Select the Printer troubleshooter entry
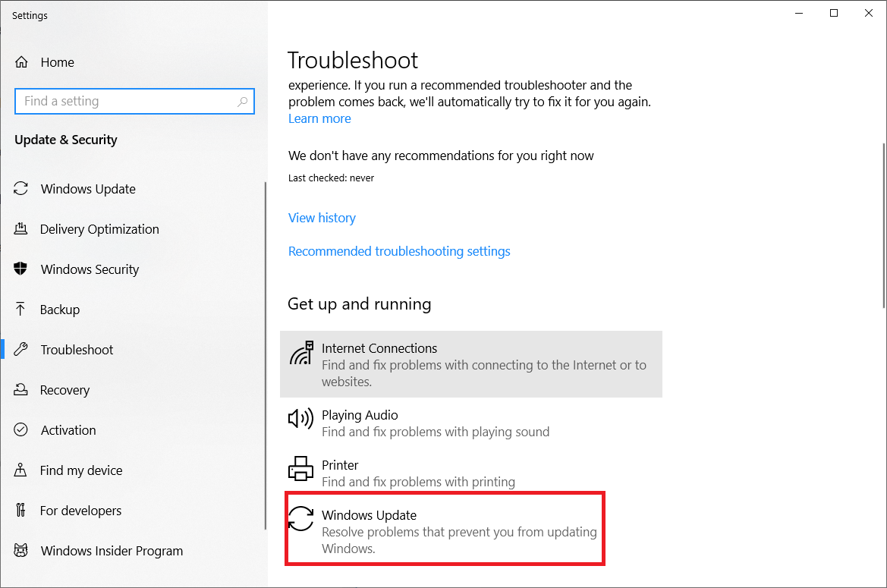The height and width of the screenshot is (588, 887). [471, 472]
